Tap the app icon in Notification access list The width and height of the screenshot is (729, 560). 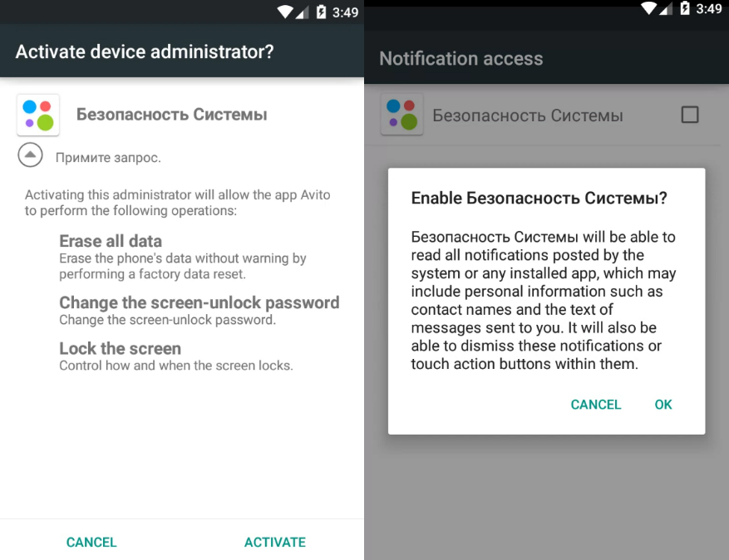click(401, 115)
